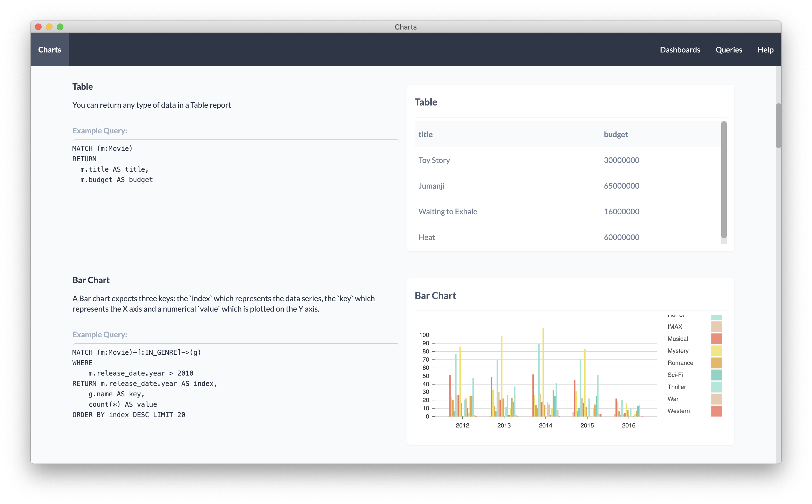812x504 pixels.
Task: Click the Romance color swatch in the legend
Action: (x=716, y=363)
